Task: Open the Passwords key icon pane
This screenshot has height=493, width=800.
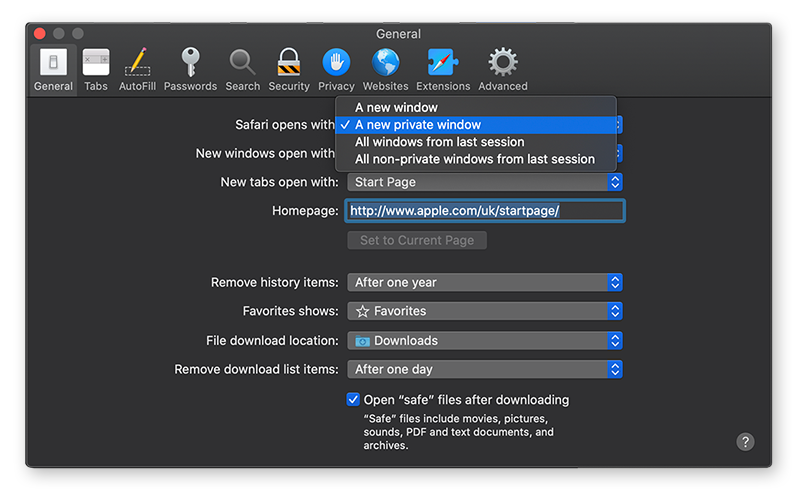Action: (190, 70)
